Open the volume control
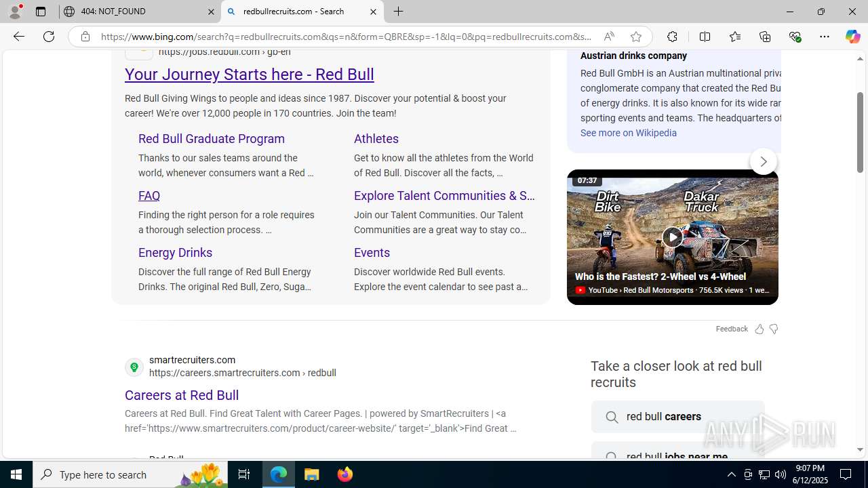Image resolution: width=868 pixels, height=488 pixels. (781, 474)
